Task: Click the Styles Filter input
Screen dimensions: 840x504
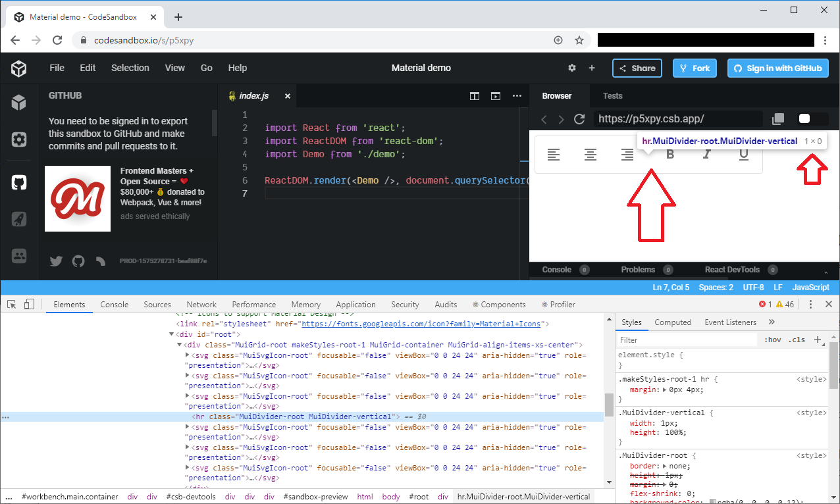Action: pyautogui.click(x=687, y=340)
